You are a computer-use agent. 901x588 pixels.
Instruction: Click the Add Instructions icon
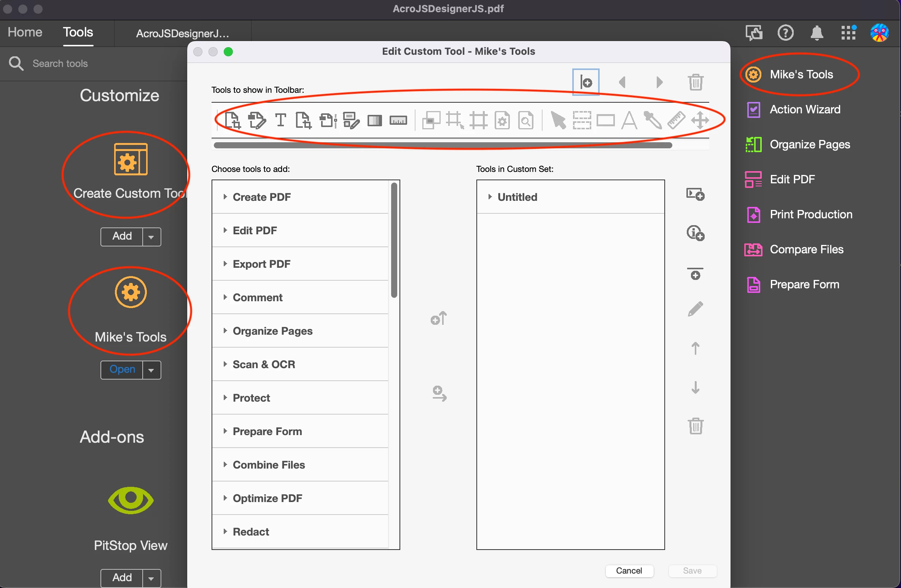695,233
